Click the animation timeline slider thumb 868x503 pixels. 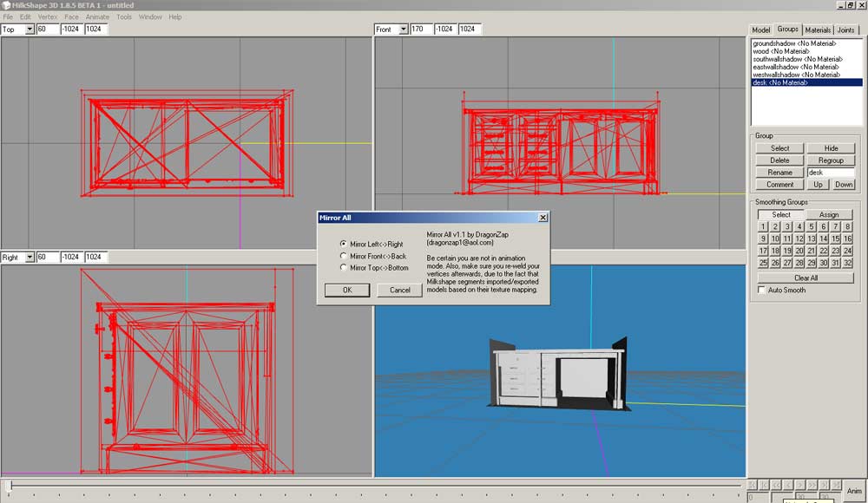tap(10, 486)
